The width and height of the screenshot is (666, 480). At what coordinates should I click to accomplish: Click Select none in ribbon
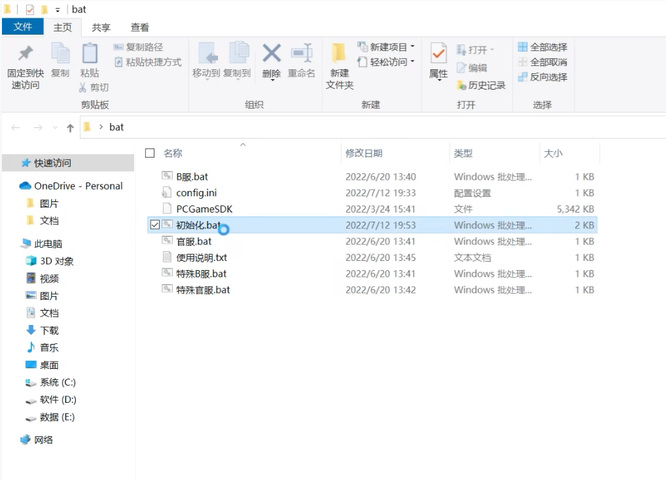pos(542,62)
